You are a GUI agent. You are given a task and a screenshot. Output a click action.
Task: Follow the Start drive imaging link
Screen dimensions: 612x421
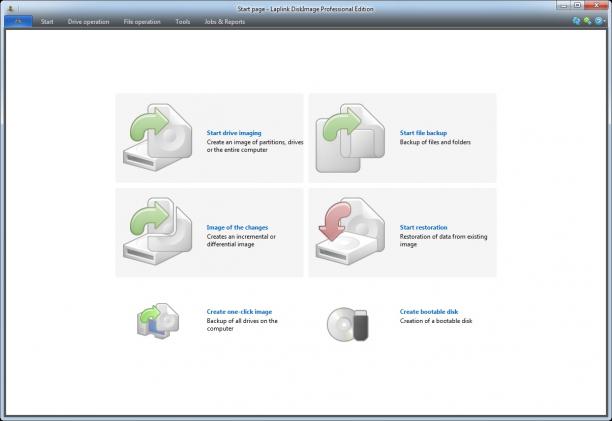(234, 133)
